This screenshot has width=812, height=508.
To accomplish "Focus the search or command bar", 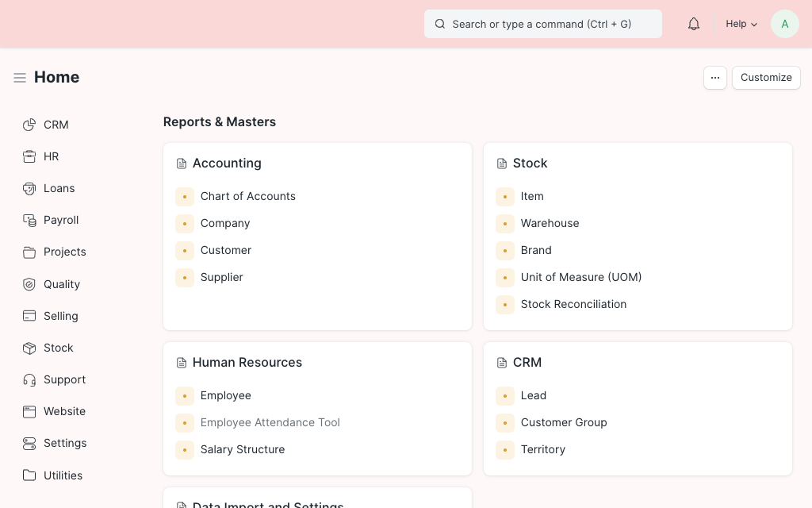I will pyautogui.click(x=542, y=24).
